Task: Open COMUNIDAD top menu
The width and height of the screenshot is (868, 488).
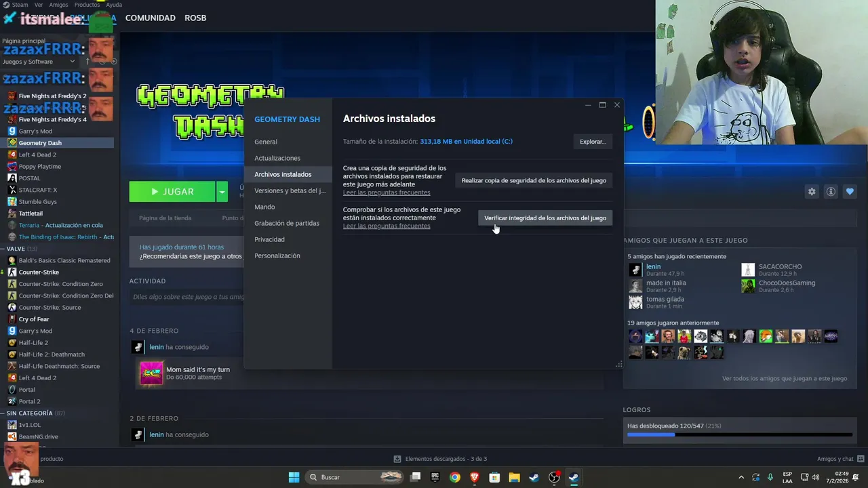Action: pyautogui.click(x=151, y=18)
